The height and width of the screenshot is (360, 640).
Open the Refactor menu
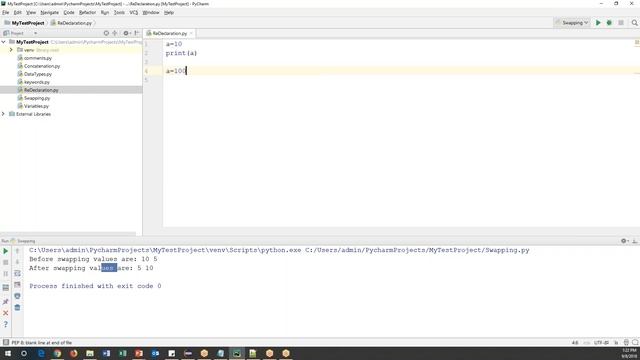coord(87,12)
